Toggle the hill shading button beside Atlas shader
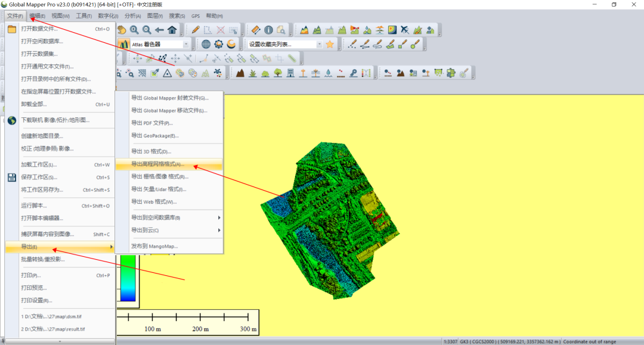This screenshot has height=345, width=644. pyautogui.click(x=123, y=44)
